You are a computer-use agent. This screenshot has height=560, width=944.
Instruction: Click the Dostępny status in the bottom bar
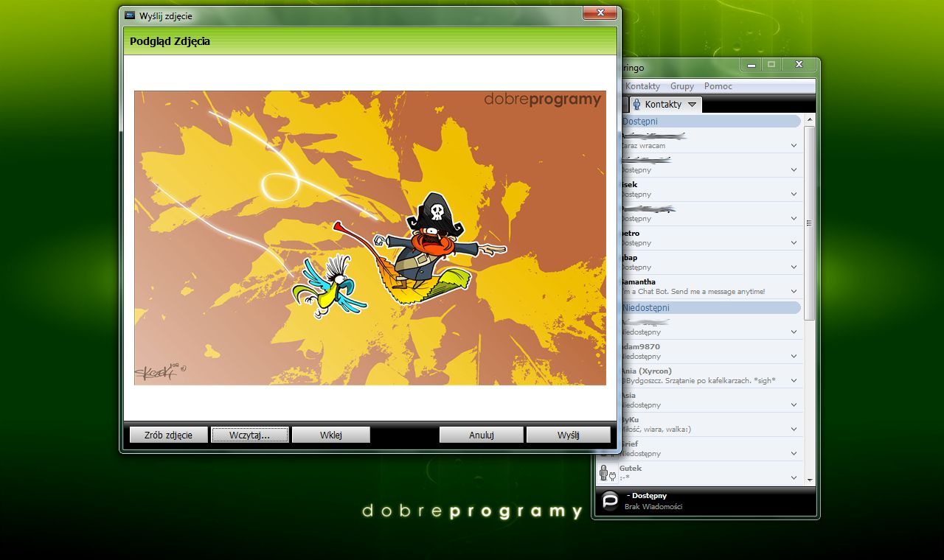tap(647, 496)
